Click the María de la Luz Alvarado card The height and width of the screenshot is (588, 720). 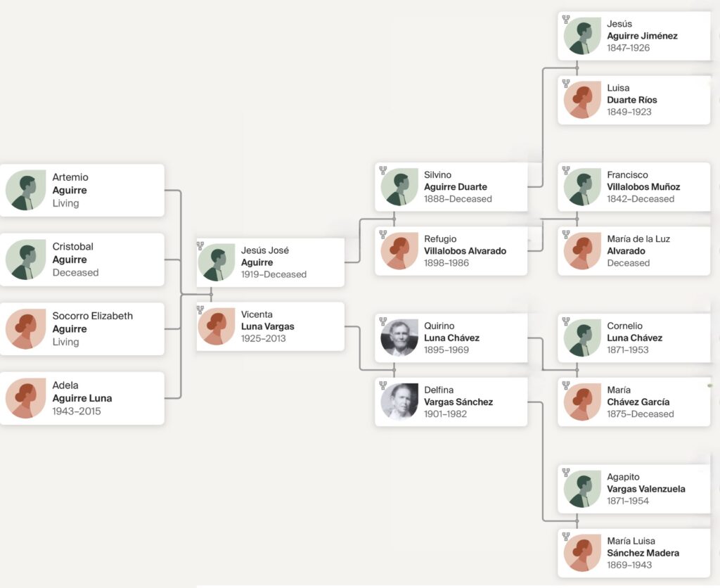pos(634,251)
